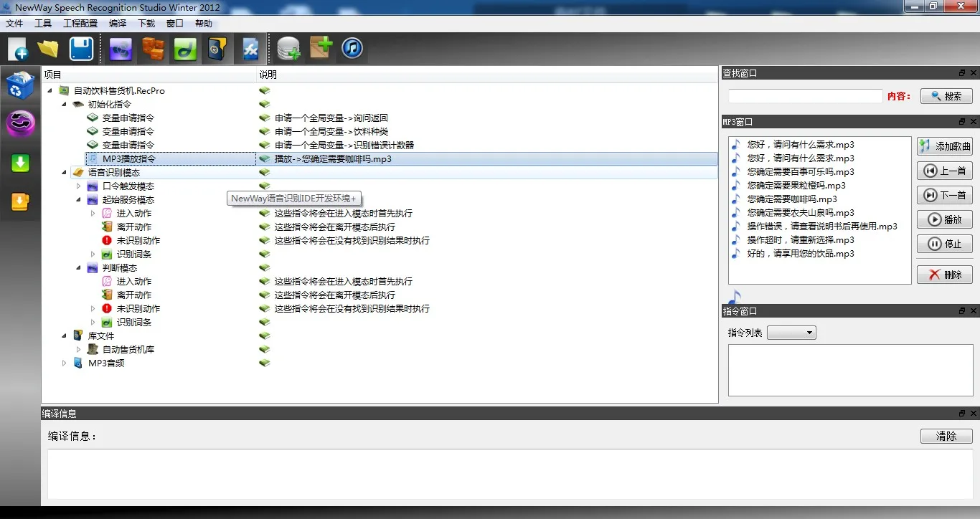Click the 删除 button
The width and height of the screenshot is (980, 519).
(x=945, y=275)
